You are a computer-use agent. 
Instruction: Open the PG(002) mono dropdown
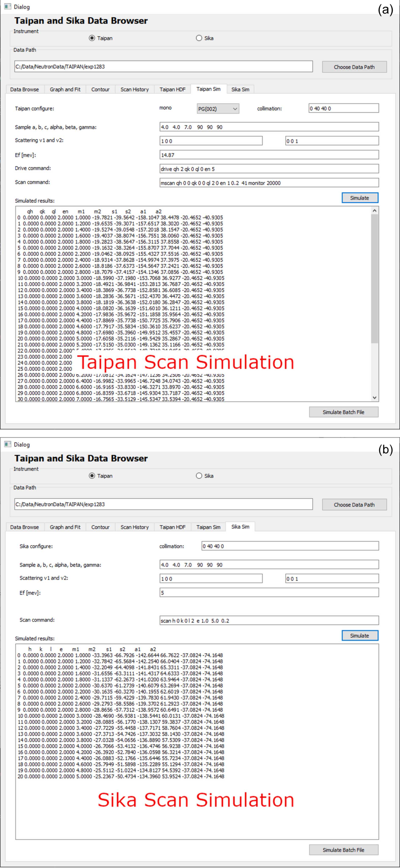218,108
